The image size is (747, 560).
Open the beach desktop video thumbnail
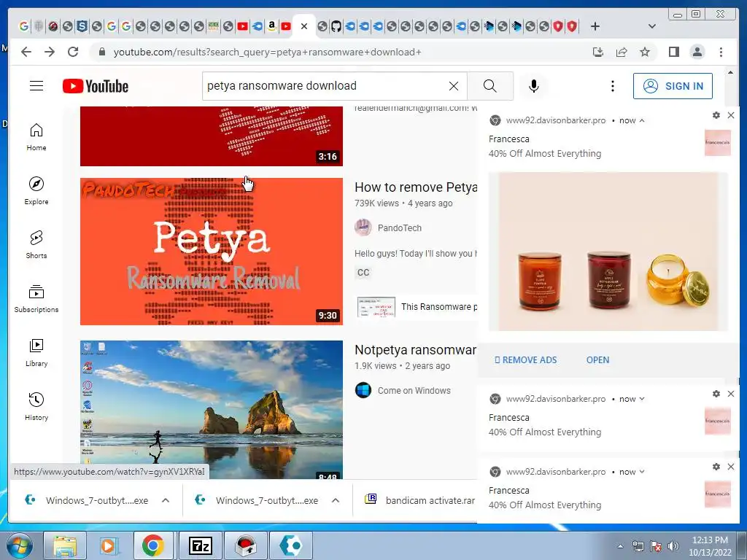point(211,410)
